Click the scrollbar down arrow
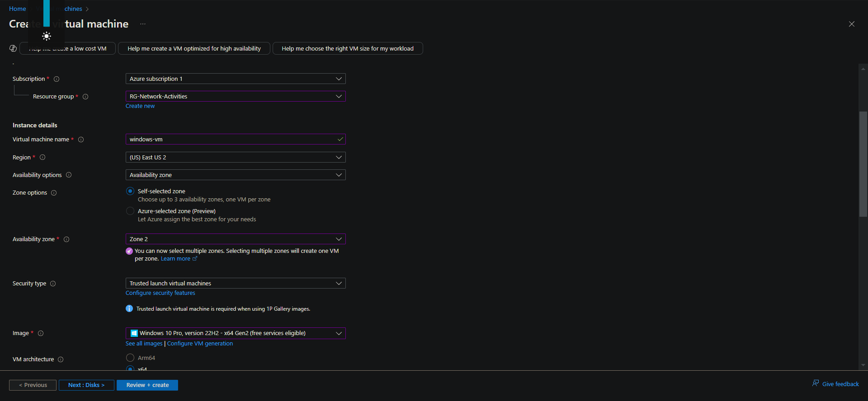This screenshot has width=868, height=401. click(863, 365)
